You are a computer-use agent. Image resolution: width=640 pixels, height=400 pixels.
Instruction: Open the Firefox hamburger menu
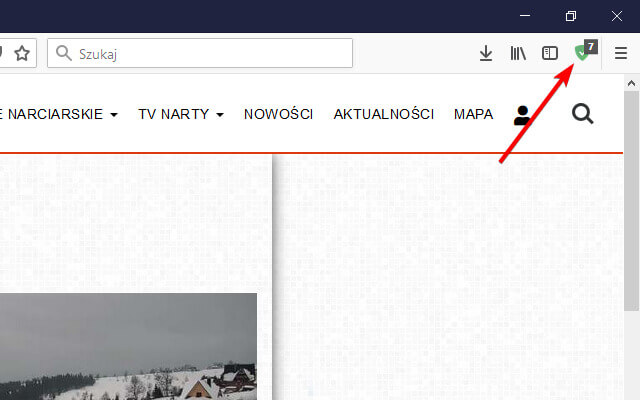621,53
